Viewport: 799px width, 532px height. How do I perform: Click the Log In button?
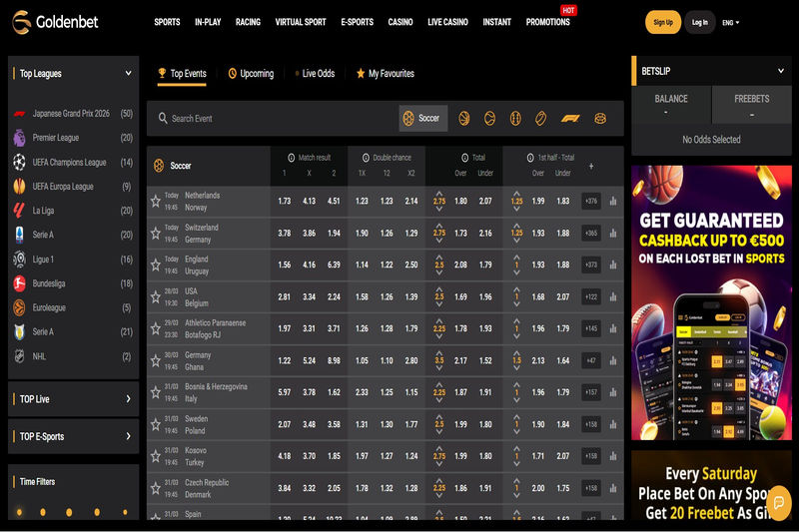(x=700, y=22)
